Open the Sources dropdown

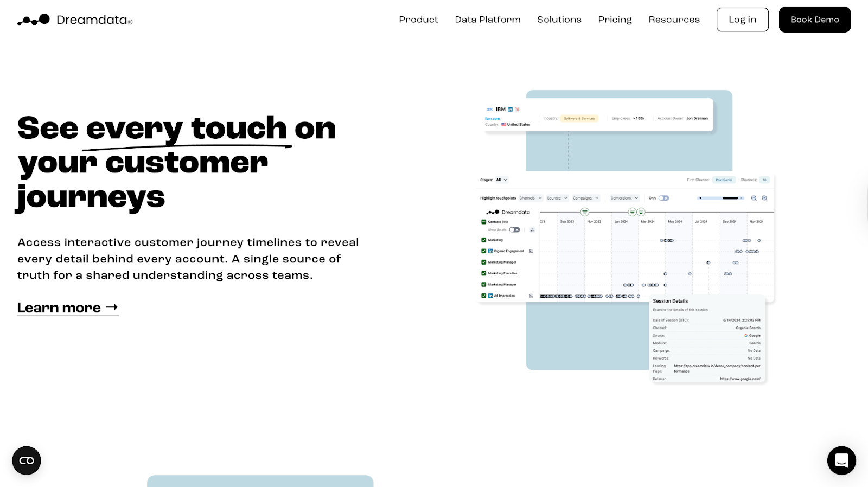click(557, 198)
